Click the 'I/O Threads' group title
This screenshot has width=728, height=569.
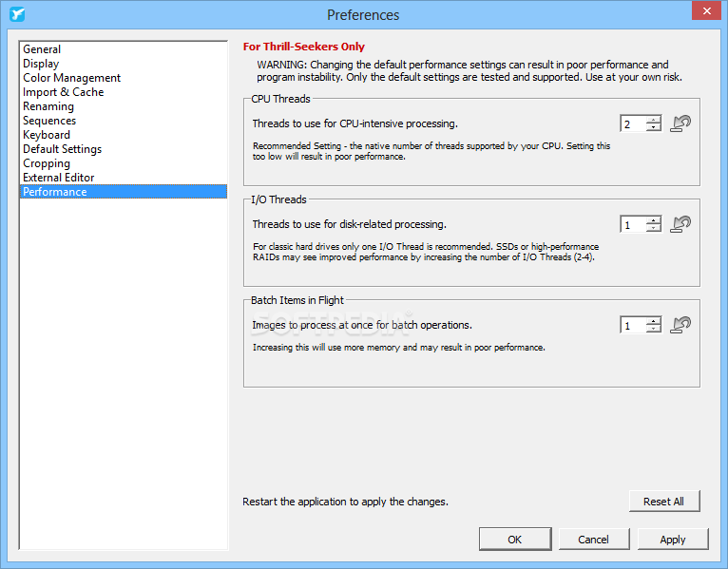(278, 199)
